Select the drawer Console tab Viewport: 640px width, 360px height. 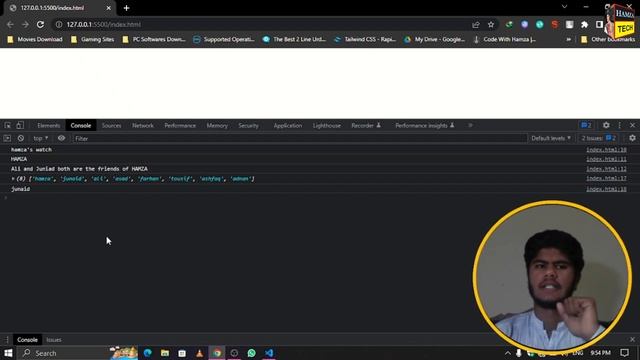point(27,340)
